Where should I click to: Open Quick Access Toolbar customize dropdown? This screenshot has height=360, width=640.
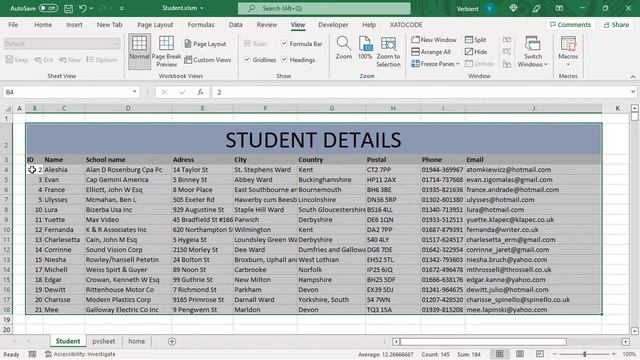122,8
